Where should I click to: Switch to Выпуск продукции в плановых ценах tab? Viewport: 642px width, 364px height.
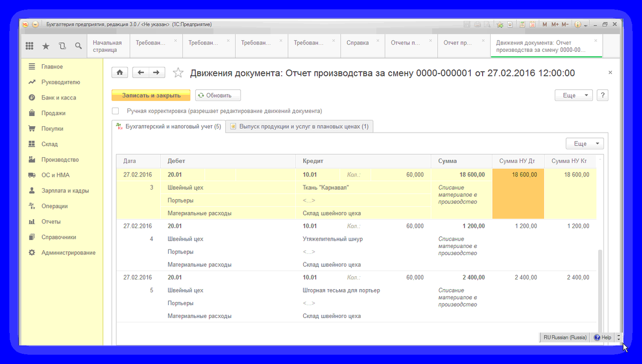coord(300,127)
